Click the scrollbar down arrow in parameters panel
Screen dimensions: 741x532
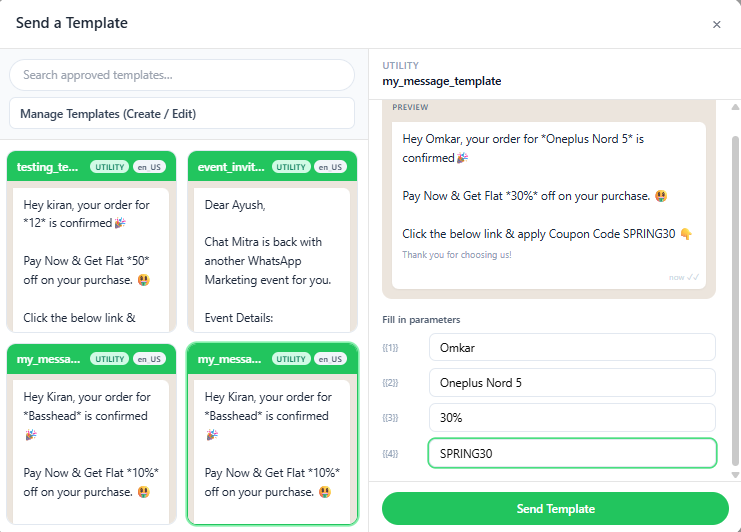(x=735, y=474)
